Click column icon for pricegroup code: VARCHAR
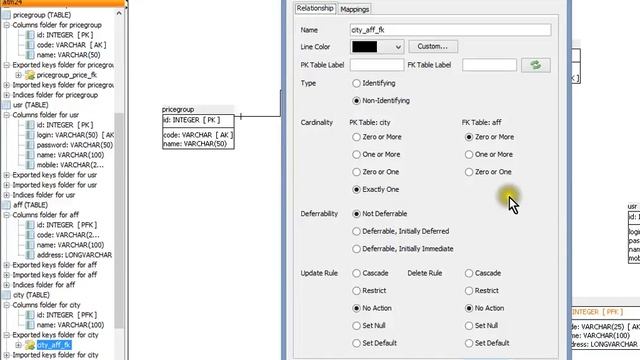 pyautogui.click(x=30, y=45)
